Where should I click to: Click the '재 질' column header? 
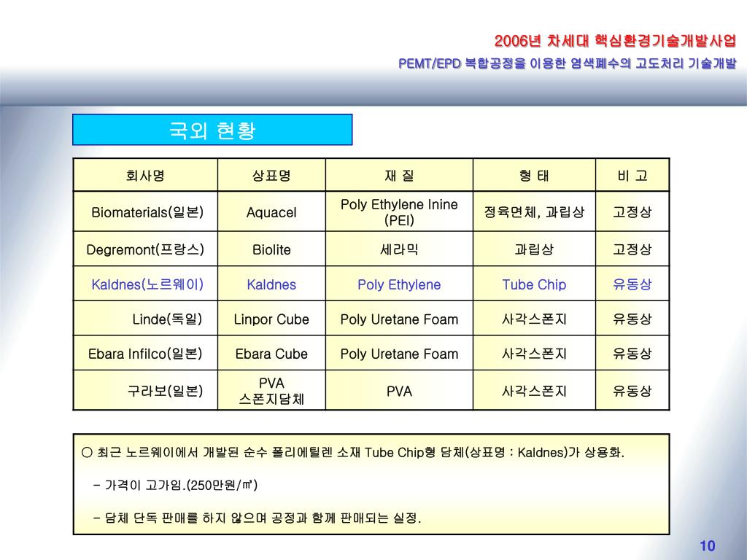(x=399, y=176)
